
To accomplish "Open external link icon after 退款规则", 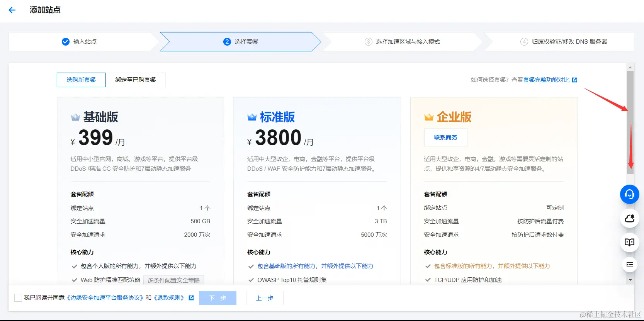I will [191, 298].
